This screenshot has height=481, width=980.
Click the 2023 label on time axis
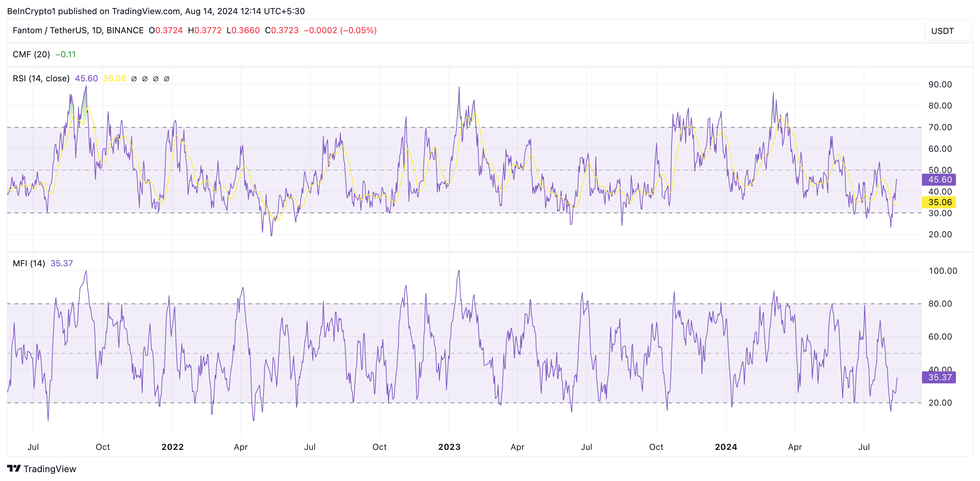(449, 447)
